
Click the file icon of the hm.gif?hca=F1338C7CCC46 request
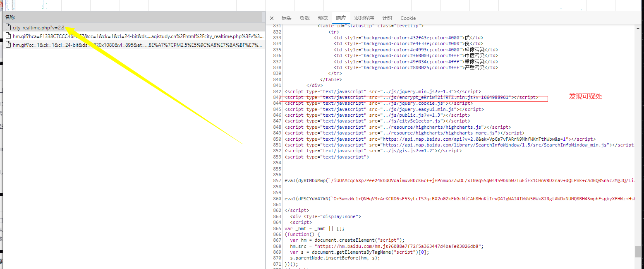[8, 36]
